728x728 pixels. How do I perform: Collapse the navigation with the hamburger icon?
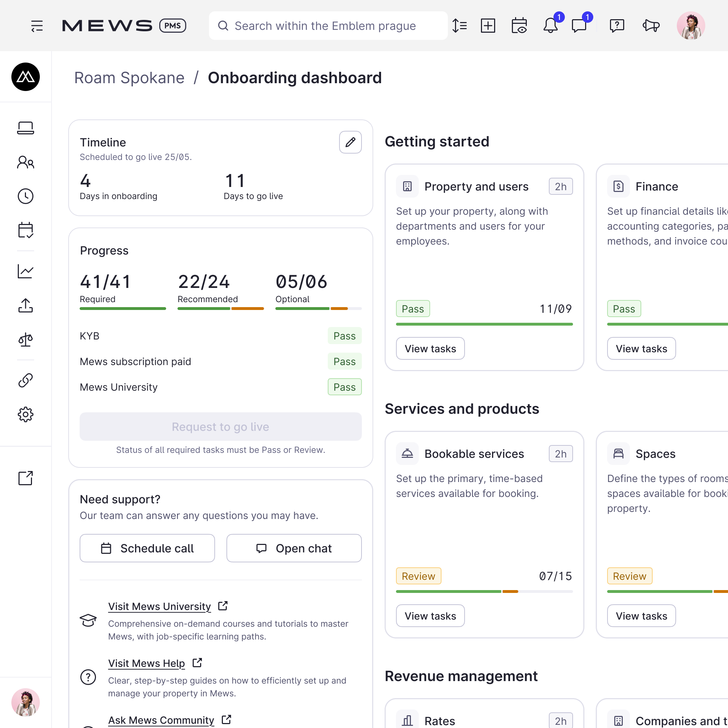point(37,25)
